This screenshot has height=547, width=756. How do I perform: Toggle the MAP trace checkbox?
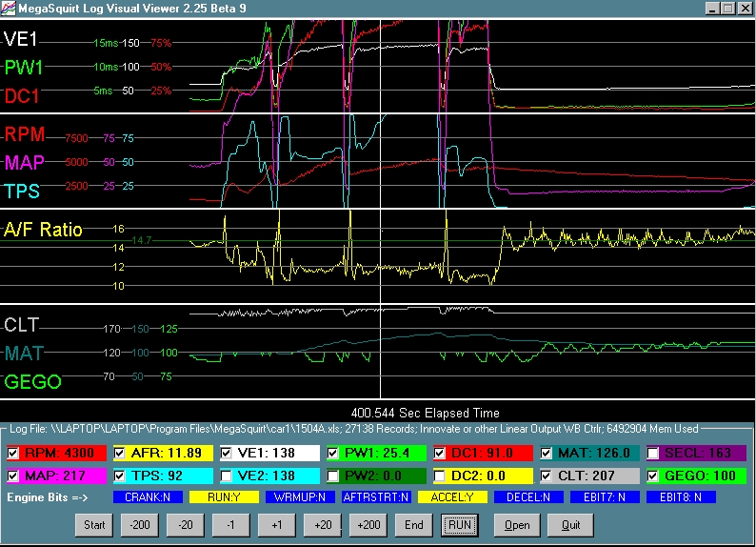pos(13,476)
